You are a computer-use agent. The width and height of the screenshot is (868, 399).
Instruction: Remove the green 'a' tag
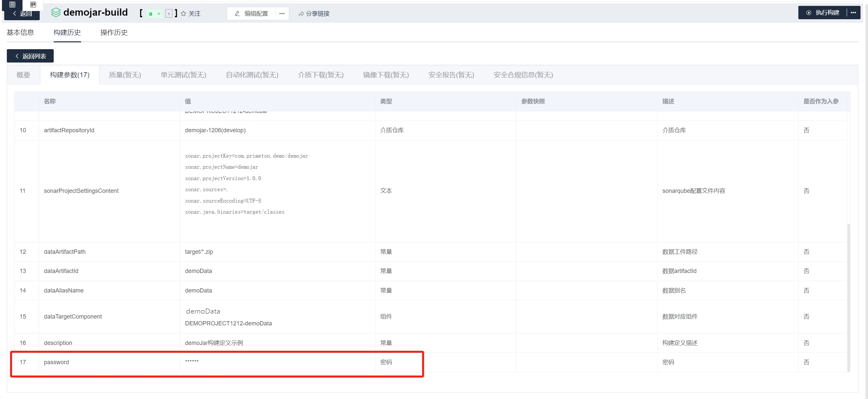[159, 14]
